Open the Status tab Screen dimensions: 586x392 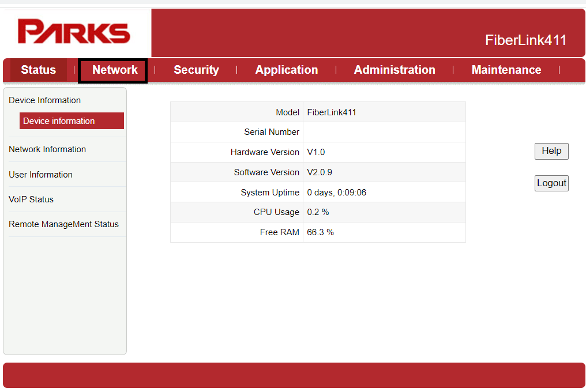coord(39,70)
